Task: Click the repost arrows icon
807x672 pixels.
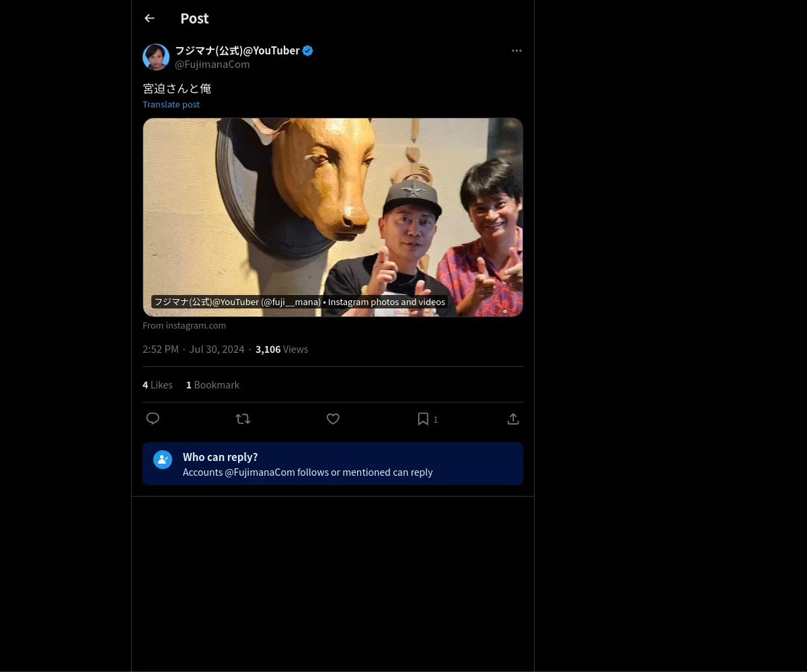Action: click(x=243, y=419)
